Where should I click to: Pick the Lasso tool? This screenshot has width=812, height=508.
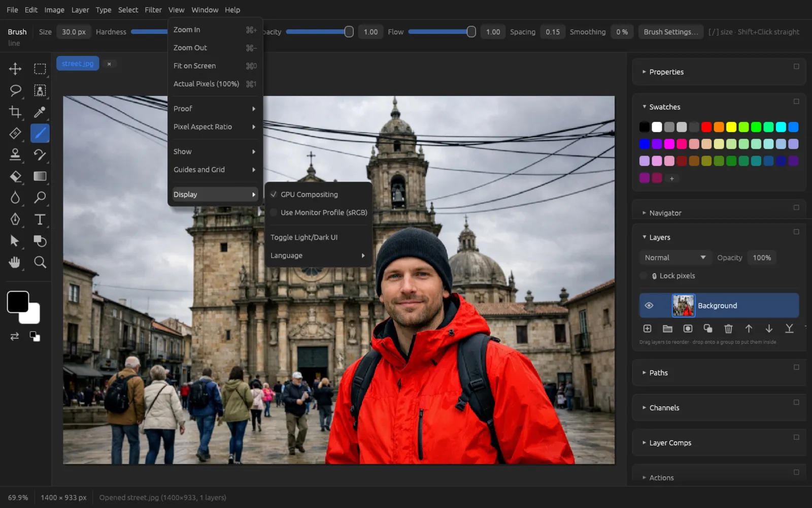[15, 90]
